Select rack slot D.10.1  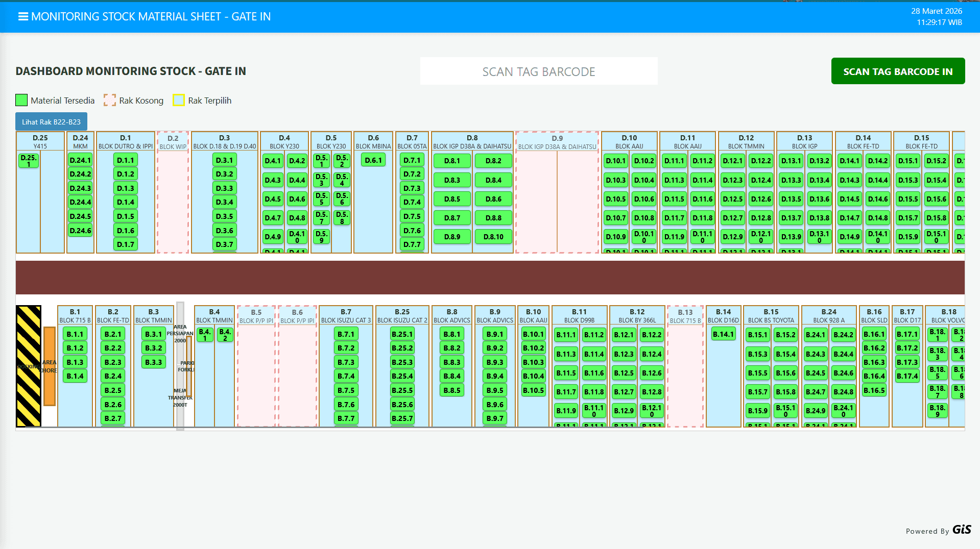pos(616,161)
